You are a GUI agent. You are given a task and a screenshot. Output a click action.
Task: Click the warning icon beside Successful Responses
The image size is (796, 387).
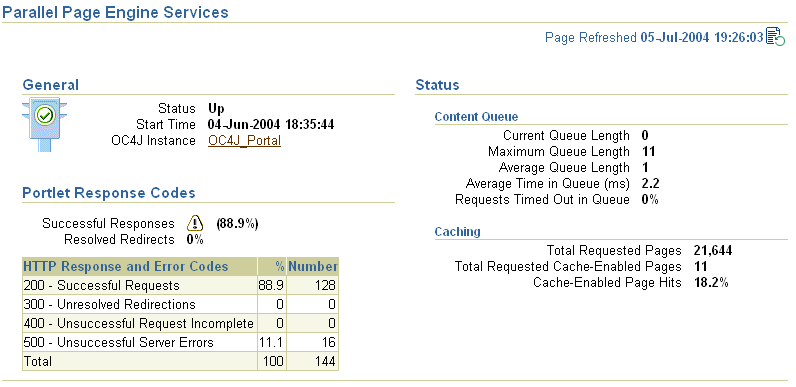194,223
